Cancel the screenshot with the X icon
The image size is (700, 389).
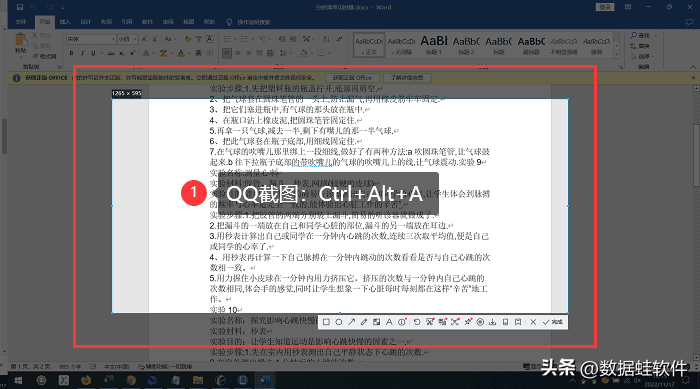pyautogui.click(x=533, y=322)
